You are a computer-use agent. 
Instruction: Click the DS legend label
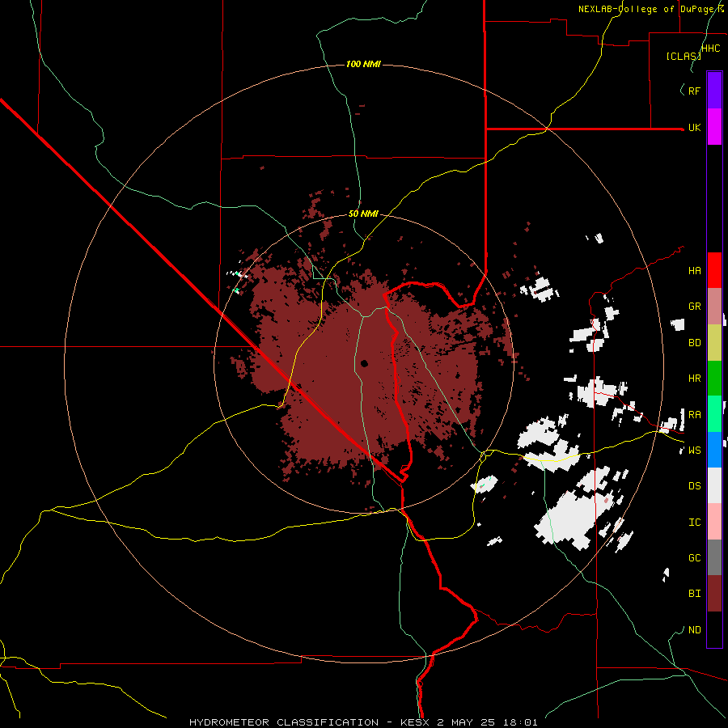coord(694,486)
